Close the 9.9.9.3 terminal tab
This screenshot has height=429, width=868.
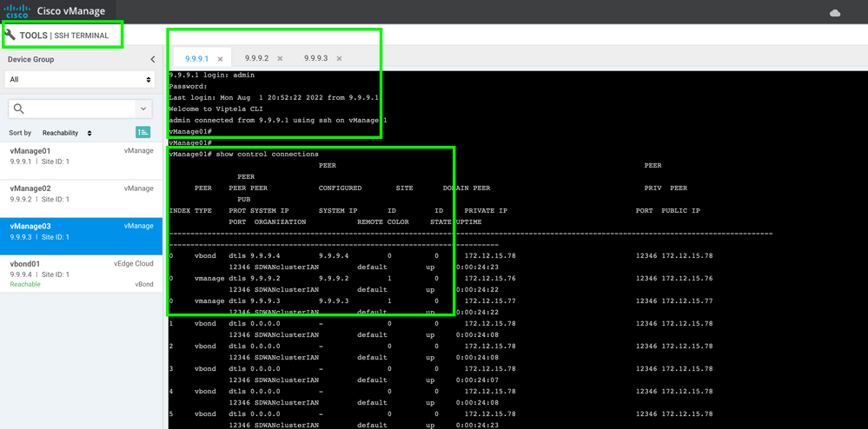(340, 59)
